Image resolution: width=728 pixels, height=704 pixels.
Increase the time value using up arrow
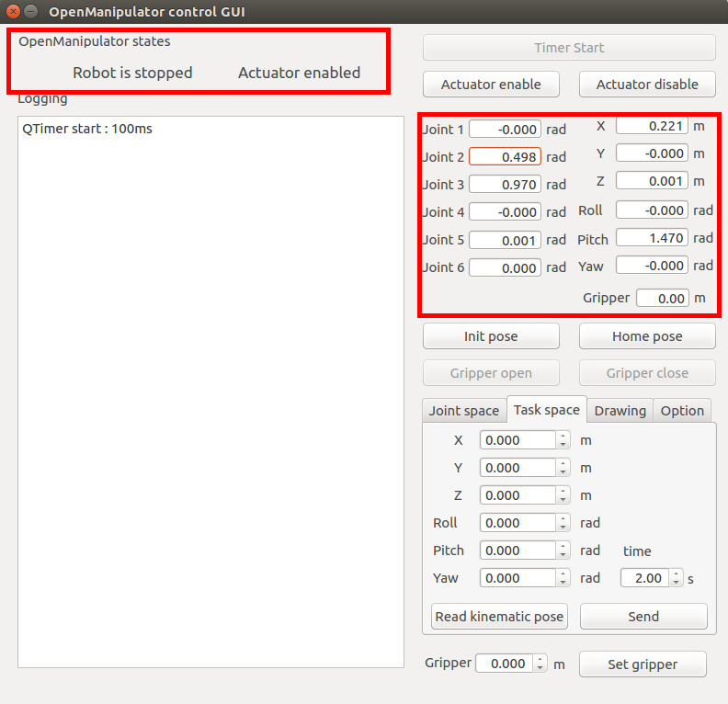point(677,574)
